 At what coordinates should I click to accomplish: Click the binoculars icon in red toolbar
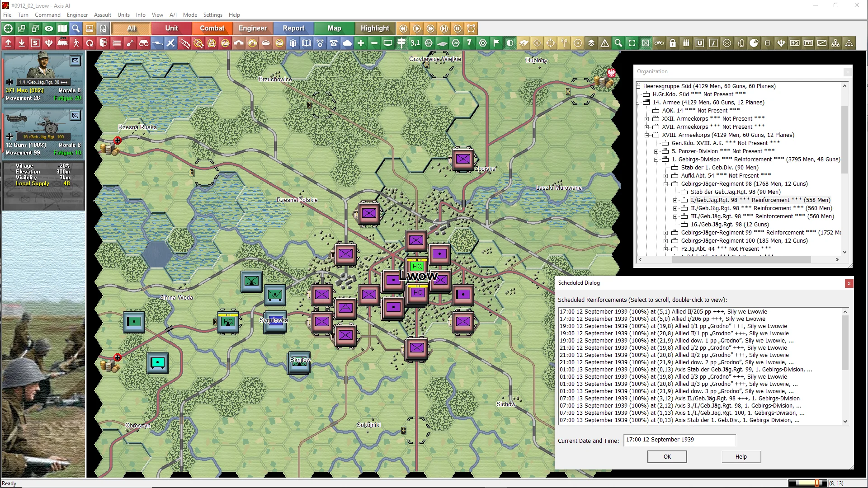coord(144,43)
